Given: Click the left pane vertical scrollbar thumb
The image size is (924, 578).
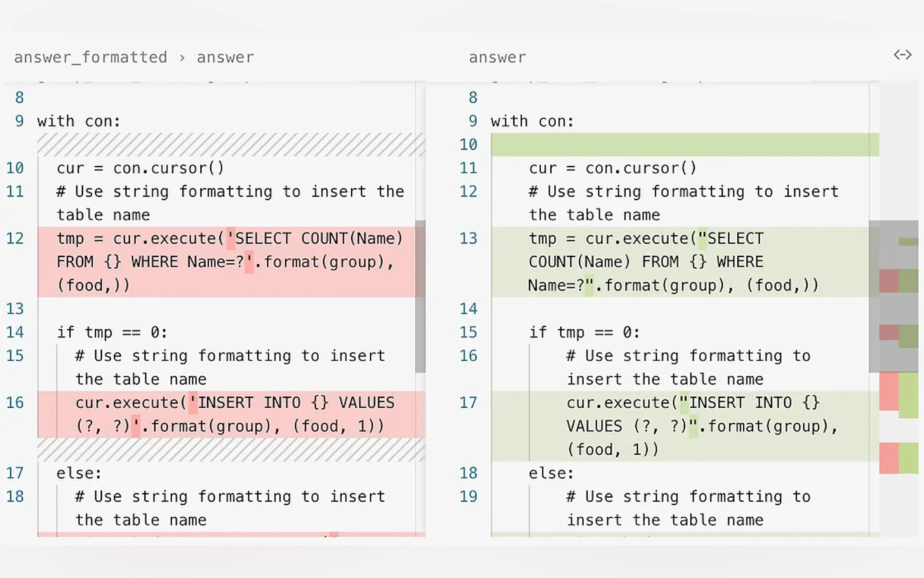Looking at the screenshot, I should click(x=420, y=296).
